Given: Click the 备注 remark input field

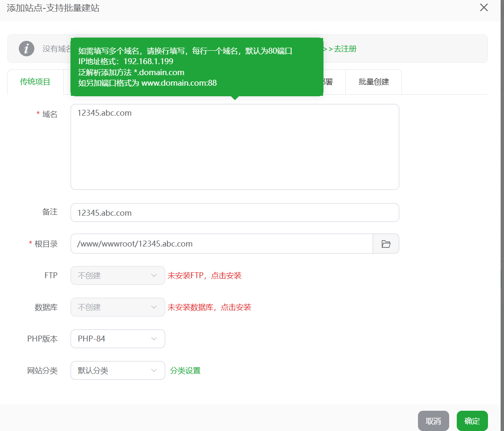Looking at the screenshot, I should pyautogui.click(x=234, y=213).
